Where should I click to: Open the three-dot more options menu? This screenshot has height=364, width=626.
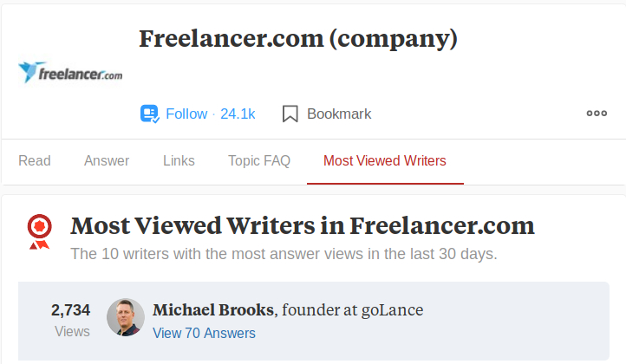pyautogui.click(x=597, y=114)
